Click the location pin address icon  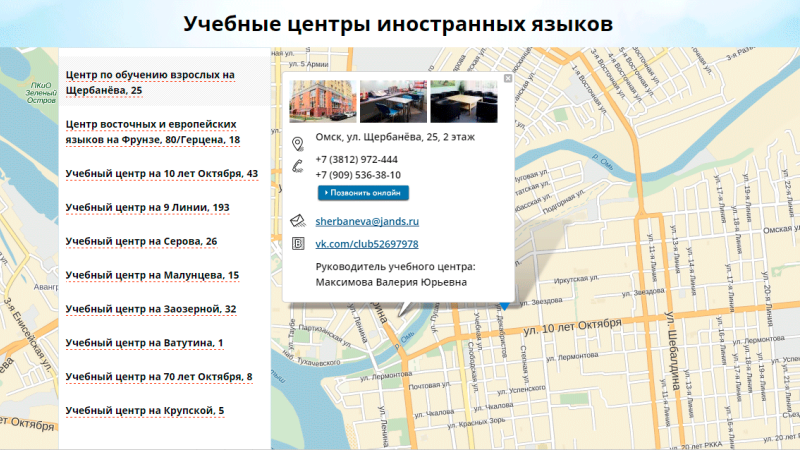(297, 144)
